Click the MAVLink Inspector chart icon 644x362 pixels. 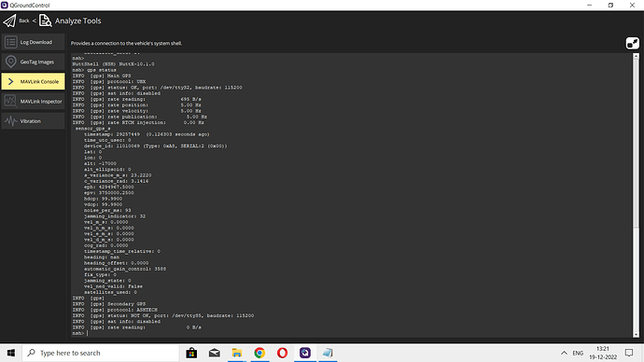point(10,101)
